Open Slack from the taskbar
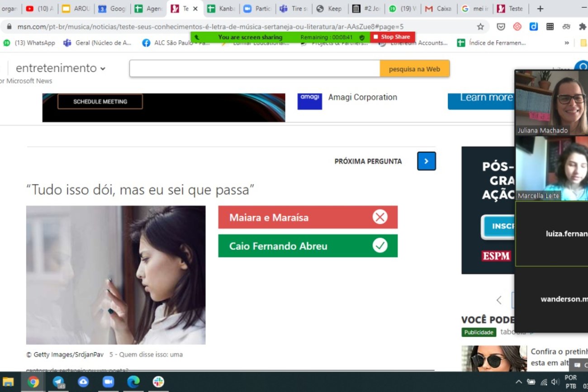This screenshot has width=588, height=392. 158,382
